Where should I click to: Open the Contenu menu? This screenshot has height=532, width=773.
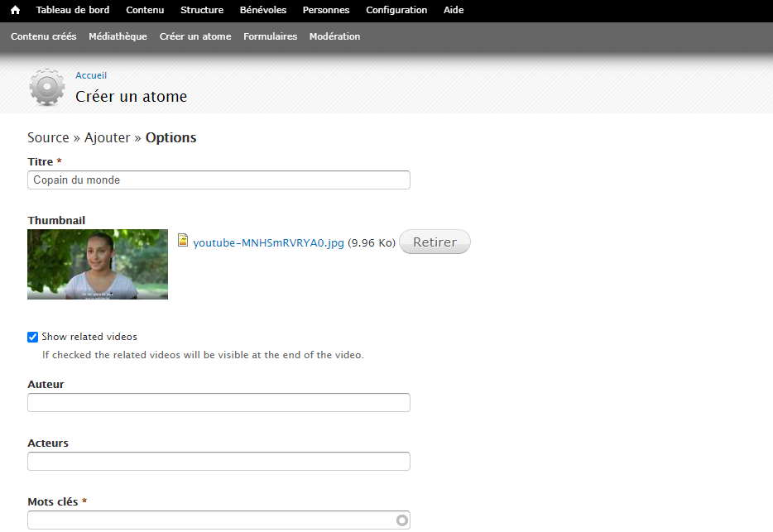145,11
